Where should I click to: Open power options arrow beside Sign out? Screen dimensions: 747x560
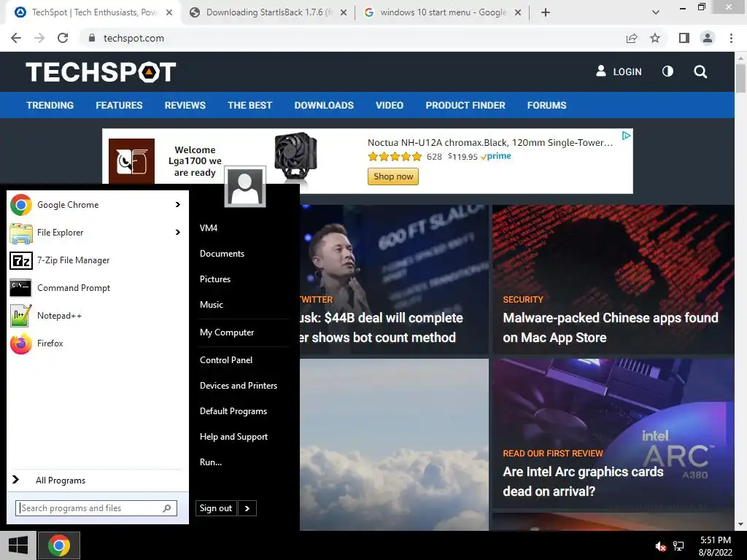247,508
